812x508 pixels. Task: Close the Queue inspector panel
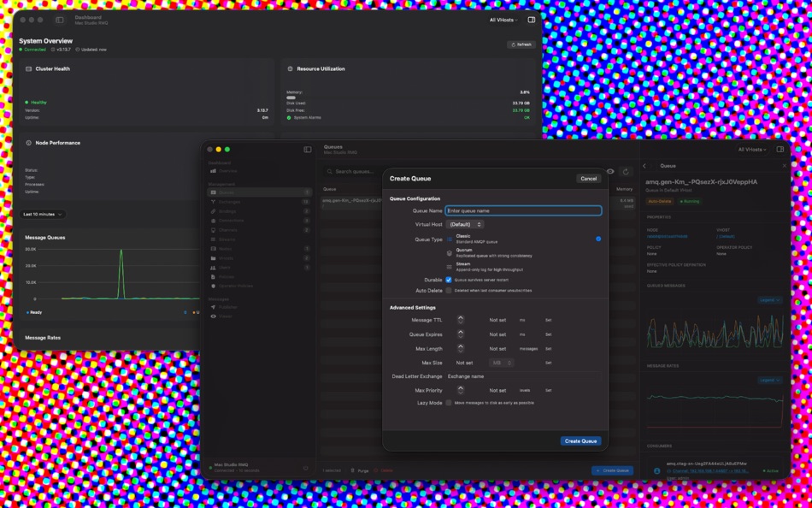tap(784, 166)
